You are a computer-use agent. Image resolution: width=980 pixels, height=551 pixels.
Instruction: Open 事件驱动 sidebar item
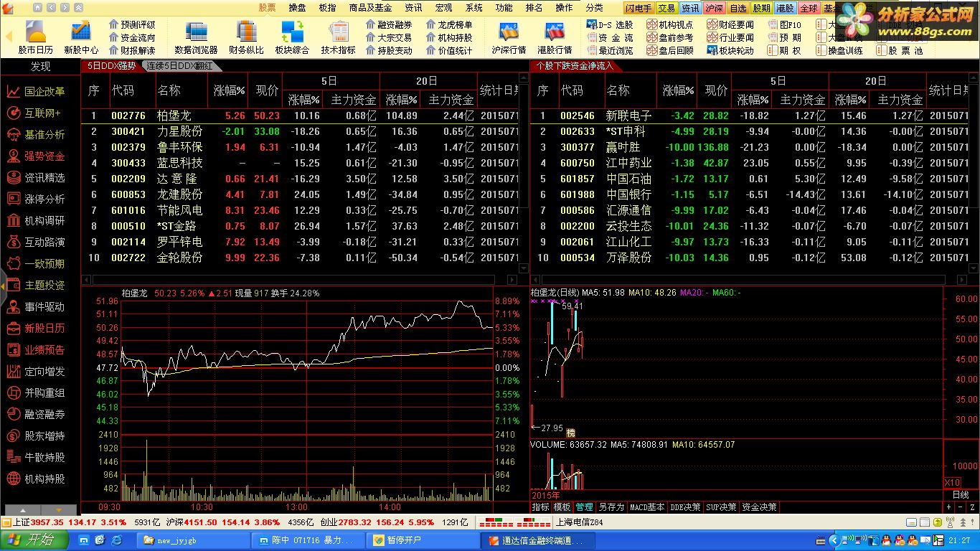point(37,306)
